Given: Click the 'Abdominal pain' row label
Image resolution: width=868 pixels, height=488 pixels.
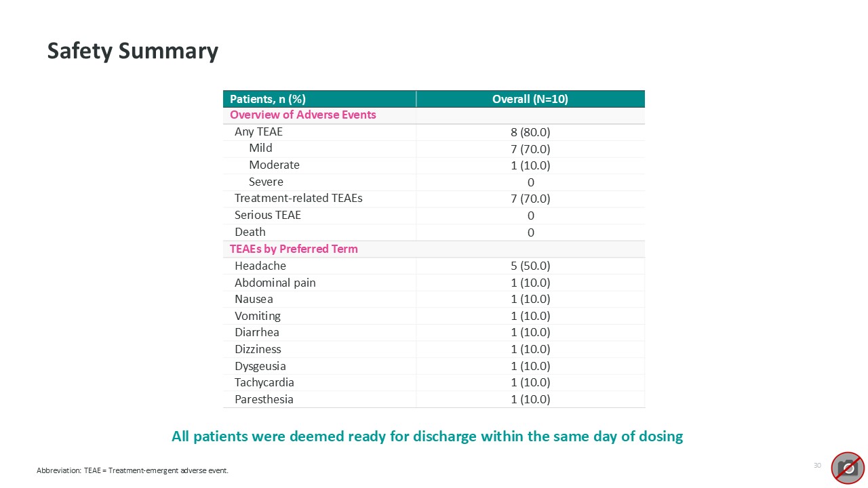Looking at the screenshot, I should [x=275, y=283].
